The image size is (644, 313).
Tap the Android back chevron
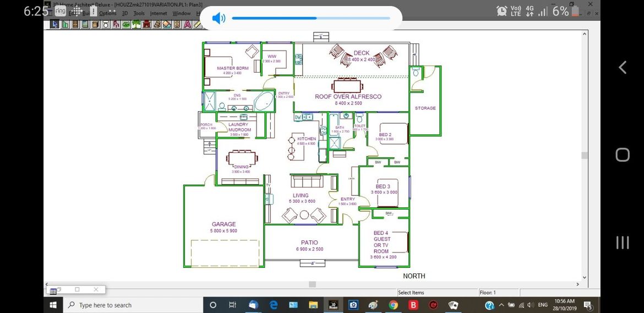[x=623, y=67]
